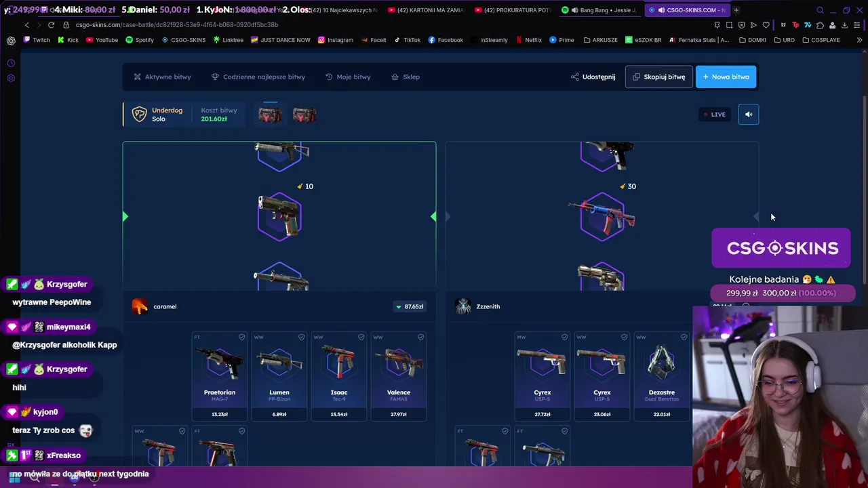The width and height of the screenshot is (868, 488).
Task: Click the site lock icon in address bar
Action: point(66,25)
